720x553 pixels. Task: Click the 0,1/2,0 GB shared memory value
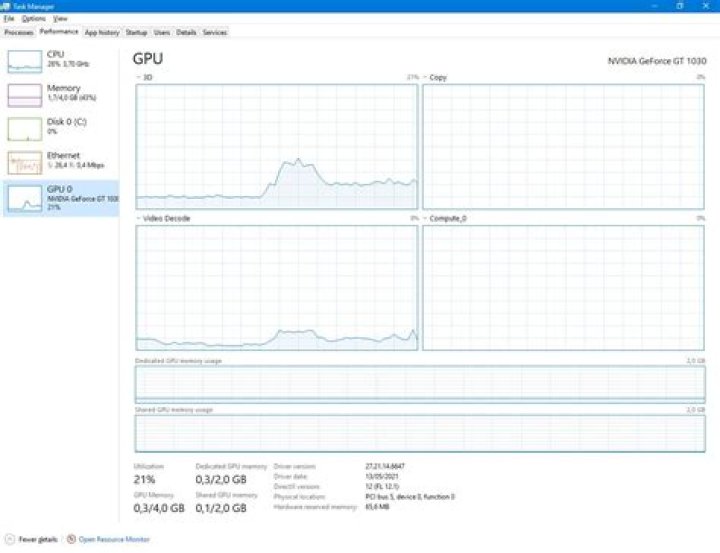point(221,508)
